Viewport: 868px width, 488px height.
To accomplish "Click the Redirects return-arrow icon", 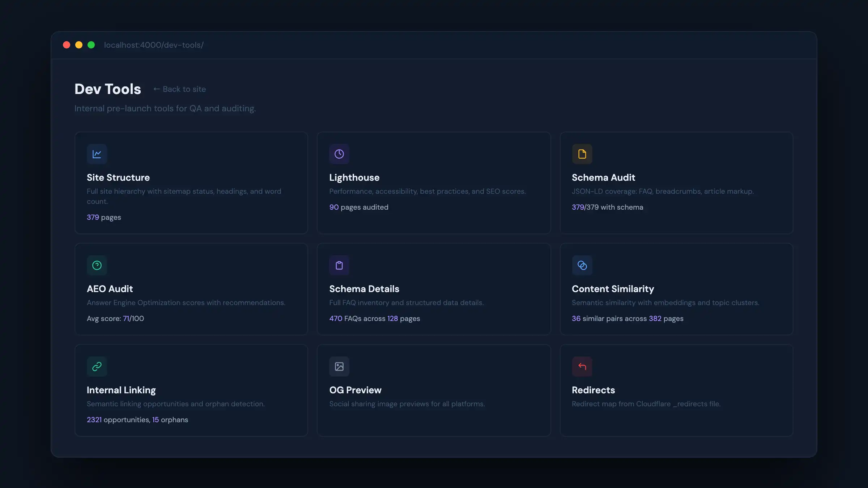I will click(582, 367).
